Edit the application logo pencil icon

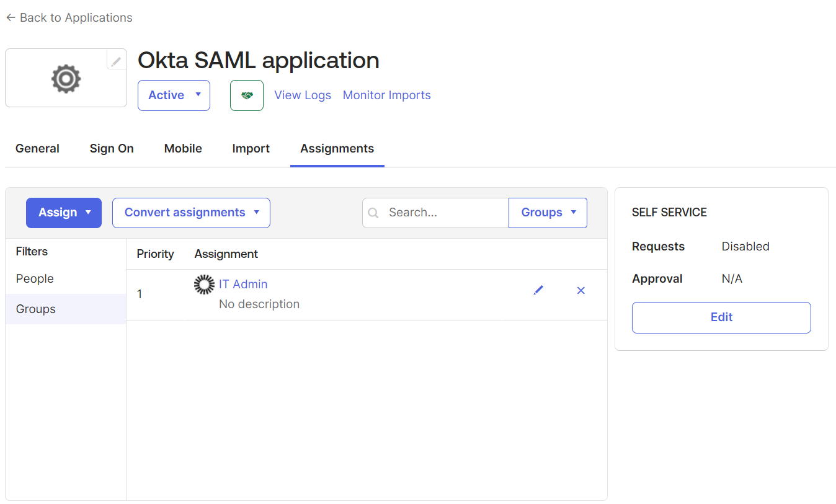pyautogui.click(x=116, y=60)
